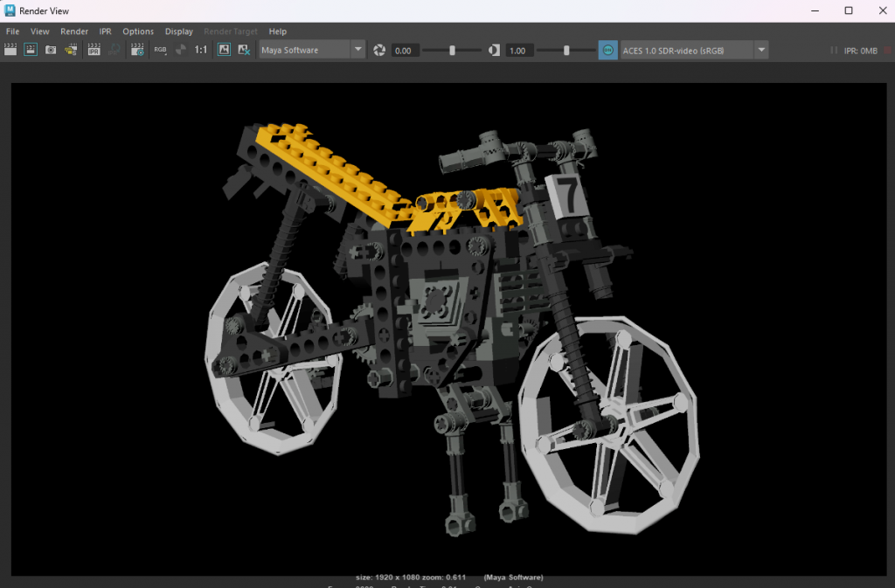Viewport: 895px width, 588px height.
Task: Open the Options menu
Action: click(x=138, y=31)
